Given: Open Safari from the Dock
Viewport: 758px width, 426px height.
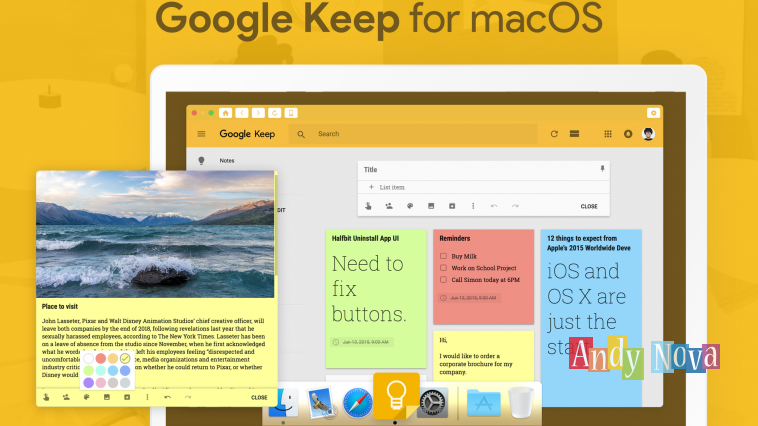Looking at the screenshot, I should [358, 403].
